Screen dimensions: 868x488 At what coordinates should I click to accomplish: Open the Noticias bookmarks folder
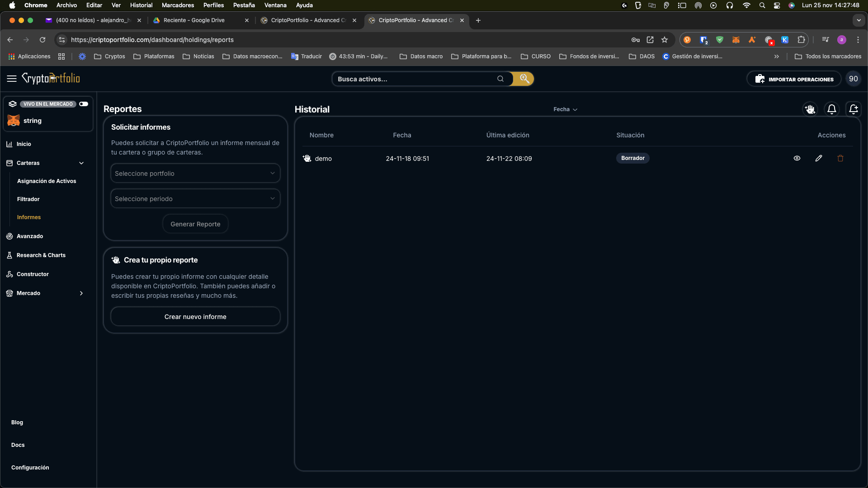[x=198, y=56]
